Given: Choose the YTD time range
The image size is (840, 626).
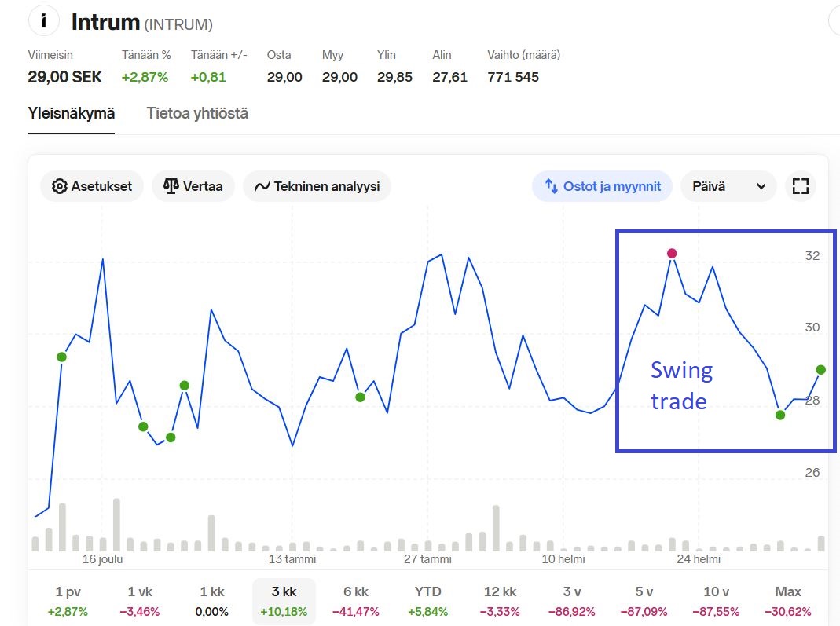Looking at the screenshot, I should click(427, 601).
